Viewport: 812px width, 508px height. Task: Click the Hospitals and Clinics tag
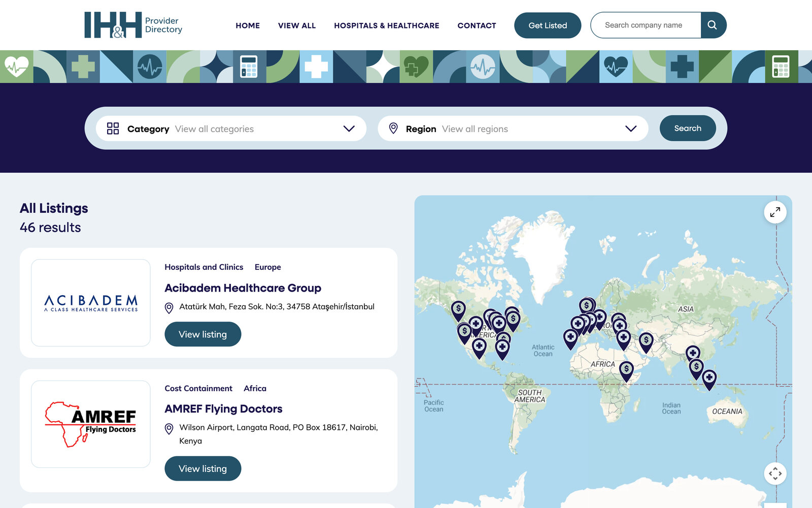pos(204,267)
